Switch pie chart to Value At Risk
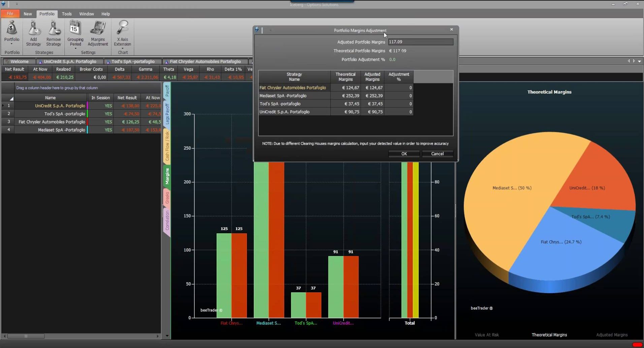Screen dimensions: 644x348 click(486, 335)
